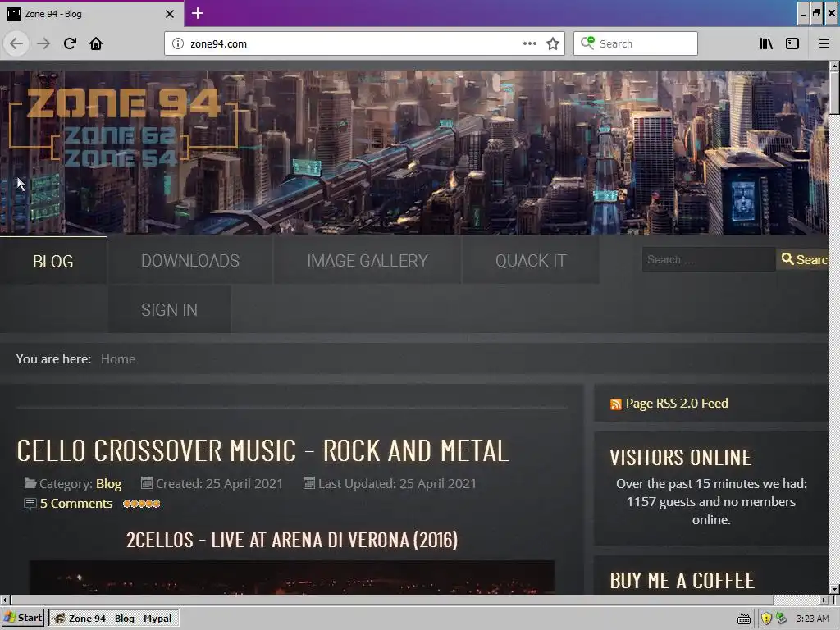Open page actions three-dot menu

coord(529,43)
